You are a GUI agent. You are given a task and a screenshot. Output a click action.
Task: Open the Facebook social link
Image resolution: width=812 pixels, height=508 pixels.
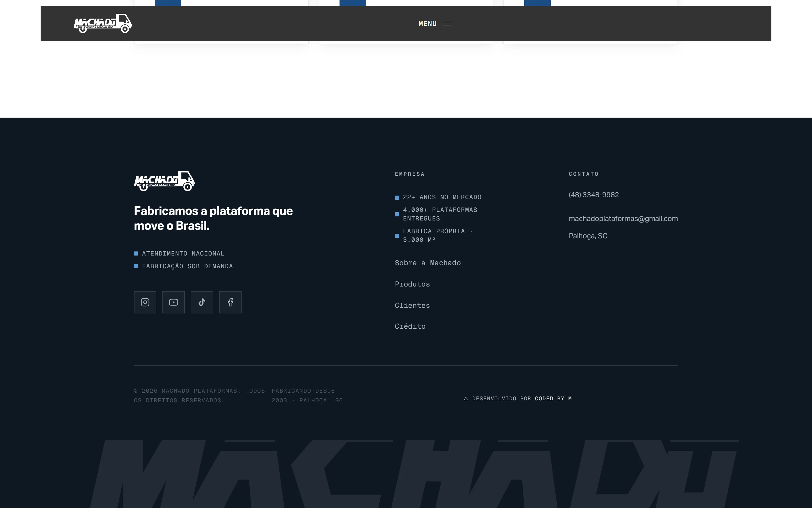point(230,302)
